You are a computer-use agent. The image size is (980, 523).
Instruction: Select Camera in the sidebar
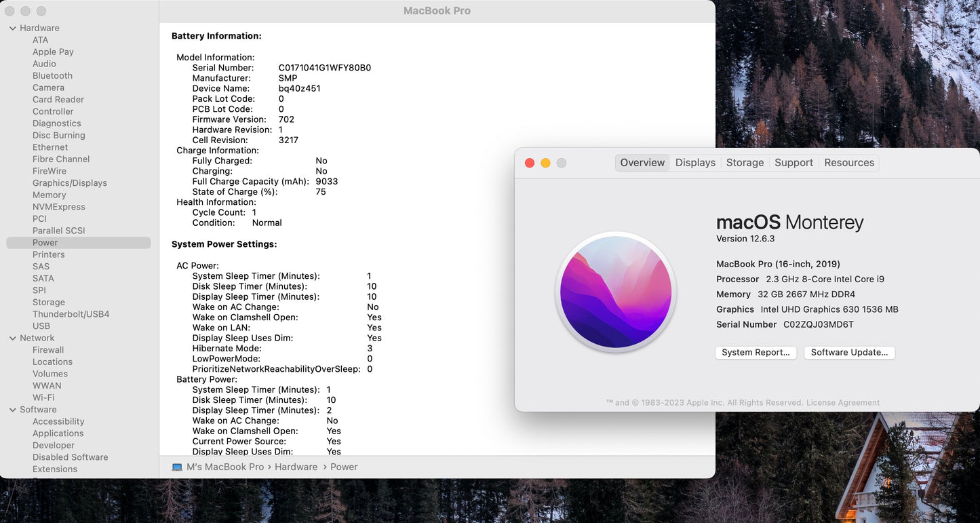(48, 88)
